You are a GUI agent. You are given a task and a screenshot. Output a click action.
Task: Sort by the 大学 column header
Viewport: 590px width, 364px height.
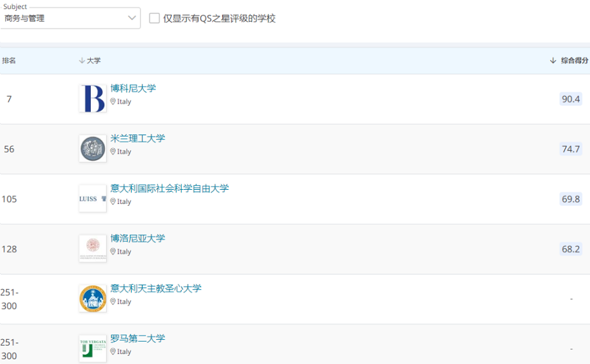tap(94, 61)
